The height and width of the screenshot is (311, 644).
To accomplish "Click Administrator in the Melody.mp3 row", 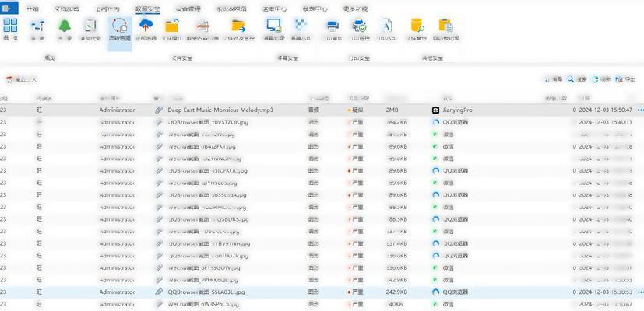I will (x=117, y=110).
